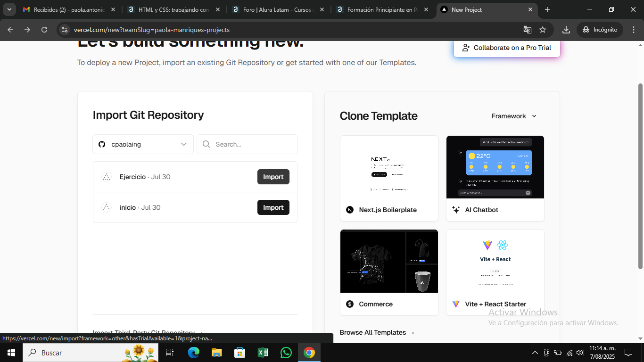Viewport: 644px width, 362px height.
Task: Click the network Wi-Fi icon in the tray
Action: [x=569, y=353]
